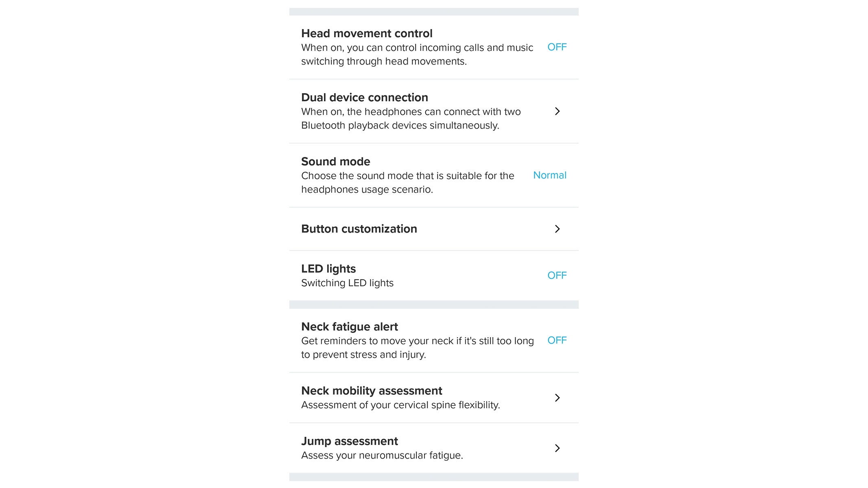Viewport: 868px width, 488px height.
Task: Expand the Dual device connection settings
Action: [x=558, y=111]
